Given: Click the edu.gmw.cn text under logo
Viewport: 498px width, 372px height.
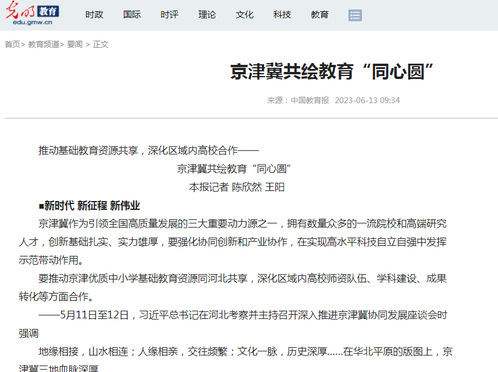Looking at the screenshot, I should click(x=32, y=23).
